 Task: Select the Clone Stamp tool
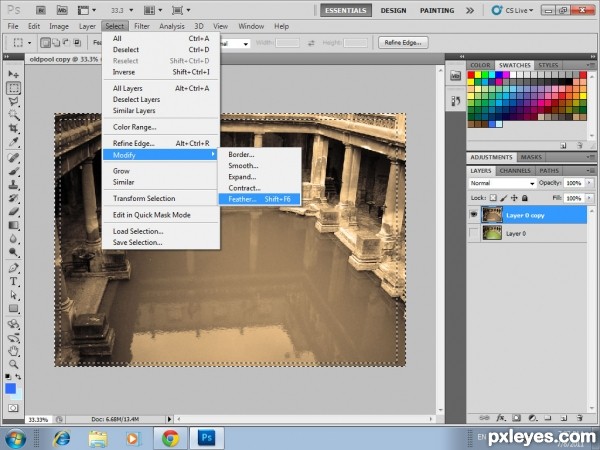[x=14, y=184]
